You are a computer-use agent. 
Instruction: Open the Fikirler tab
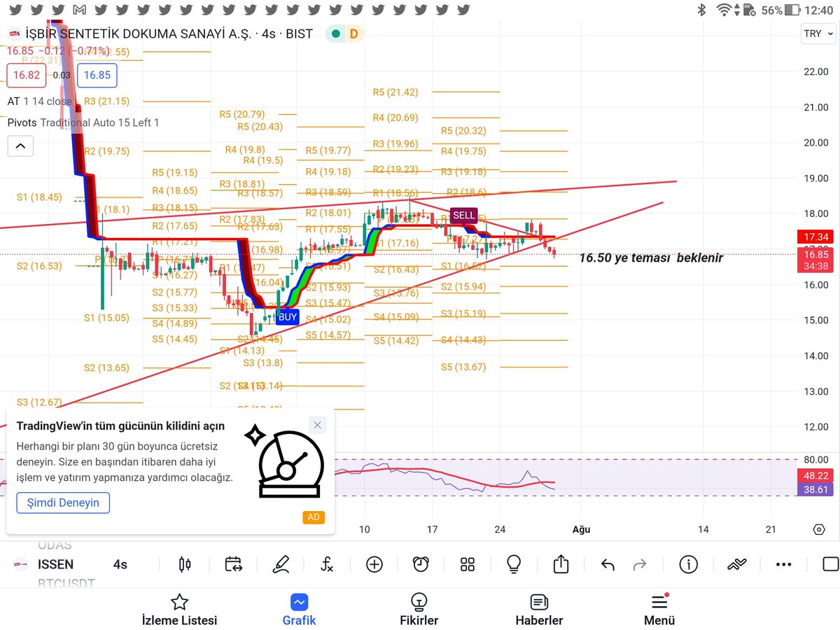(419, 610)
